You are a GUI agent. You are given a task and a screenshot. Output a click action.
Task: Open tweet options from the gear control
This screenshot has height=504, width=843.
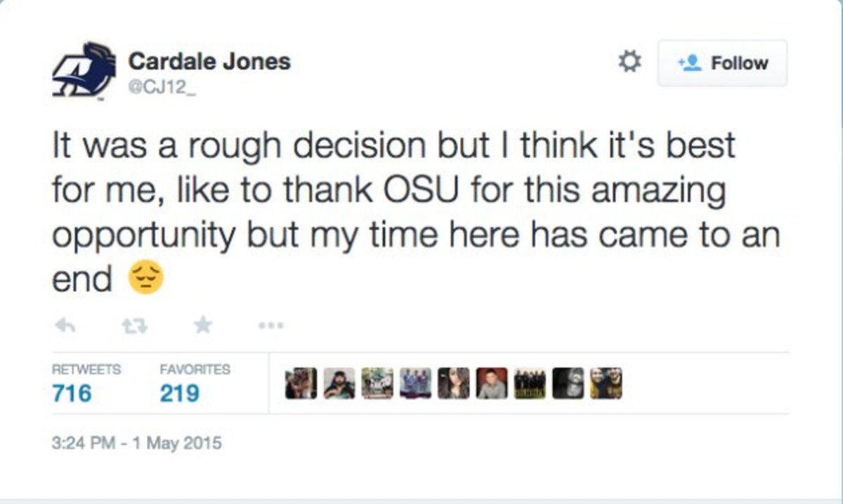[629, 62]
